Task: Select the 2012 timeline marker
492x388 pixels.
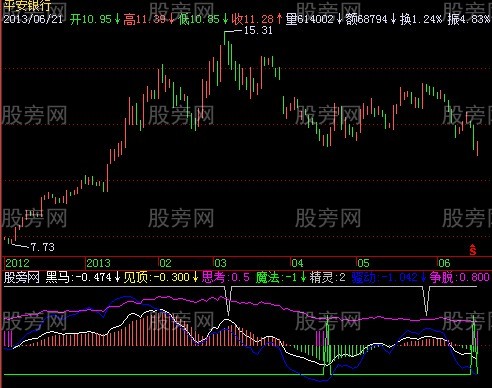Action: [17, 263]
